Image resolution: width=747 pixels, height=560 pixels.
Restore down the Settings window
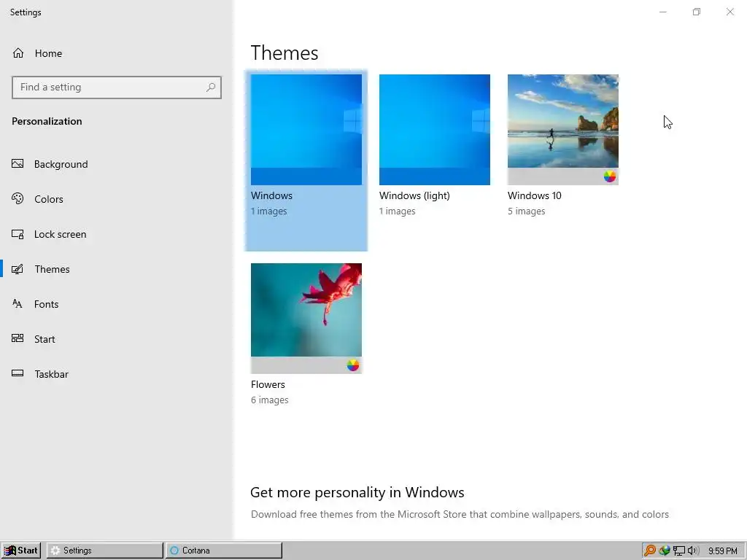pyautogui.click(x=697, y=12)
